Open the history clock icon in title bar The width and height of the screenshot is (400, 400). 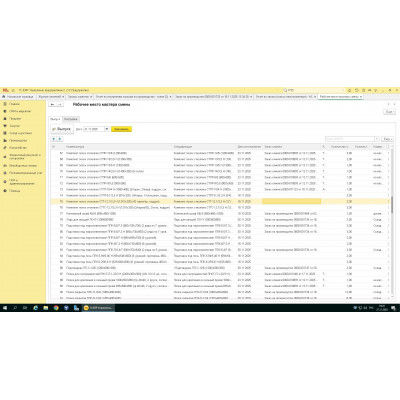click(357, 90)
